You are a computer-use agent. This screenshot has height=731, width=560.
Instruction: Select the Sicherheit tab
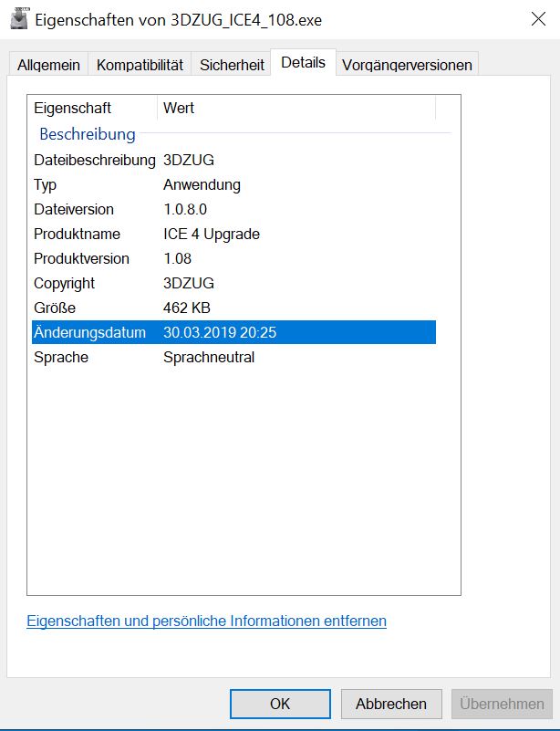pos(232,65)
